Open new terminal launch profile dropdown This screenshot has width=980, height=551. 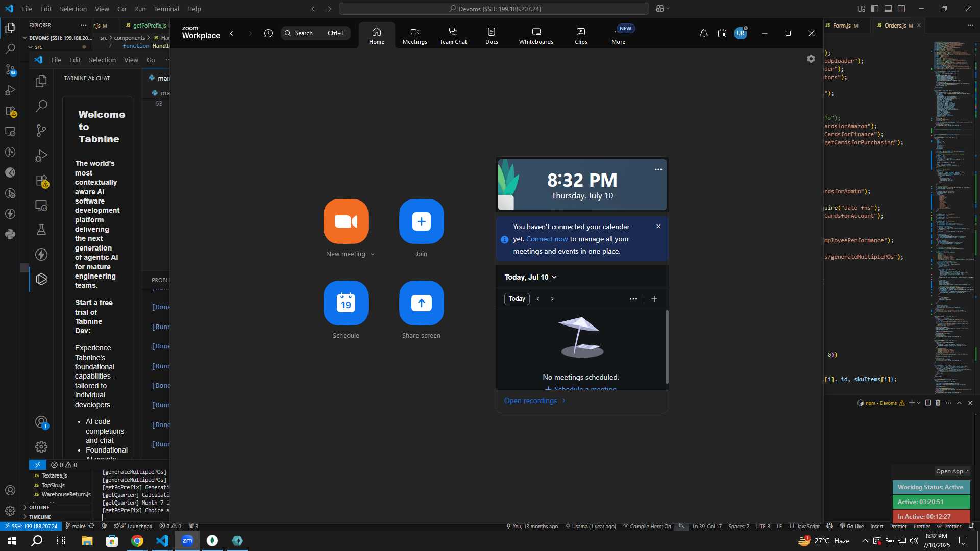(x=919, y=403)
